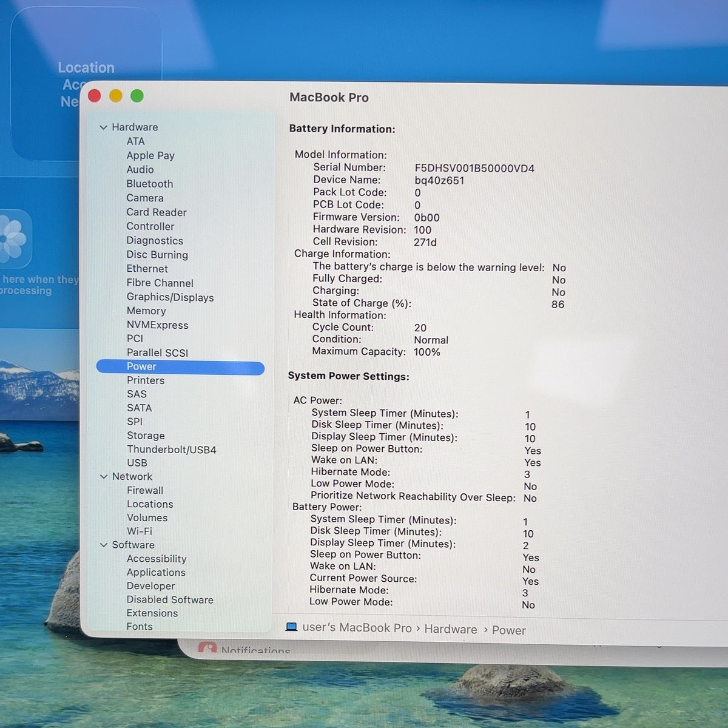Click user's MacBook Pro in path bar

coord(357,628)
